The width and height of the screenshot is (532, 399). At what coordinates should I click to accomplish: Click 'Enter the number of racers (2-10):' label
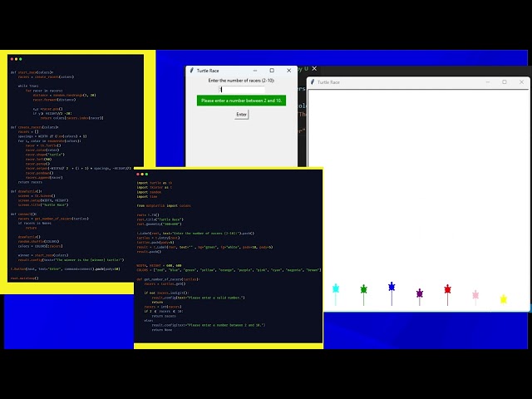[x=241, y=81]
